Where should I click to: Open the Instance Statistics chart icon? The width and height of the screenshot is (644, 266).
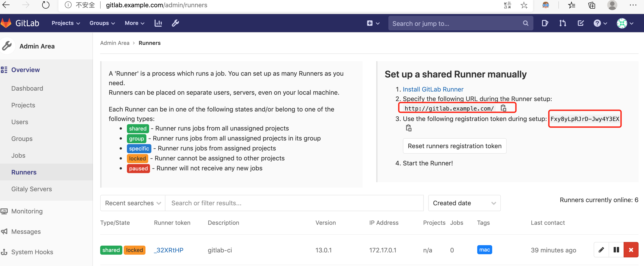point(158,23)
